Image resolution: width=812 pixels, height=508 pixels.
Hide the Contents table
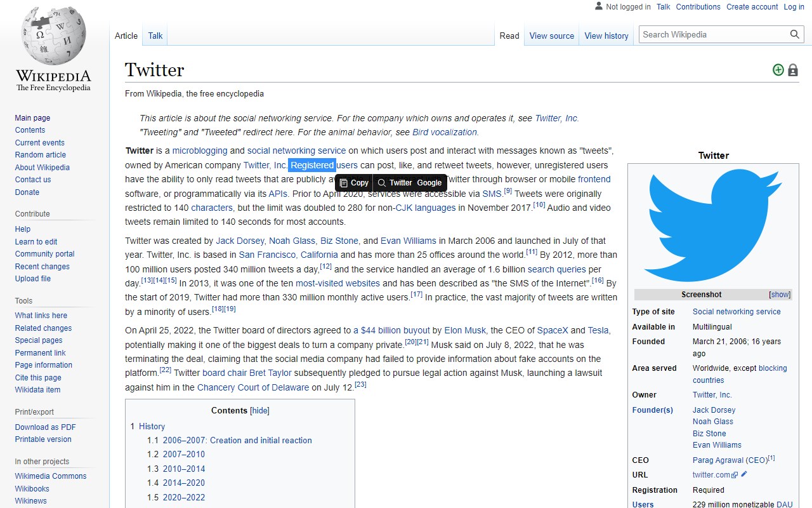coord(259,411)
